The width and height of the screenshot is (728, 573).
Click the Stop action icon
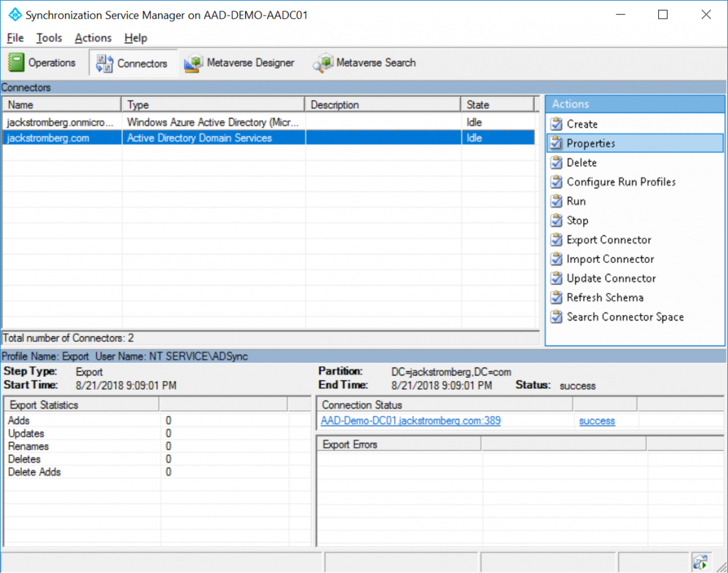point(556,220)
